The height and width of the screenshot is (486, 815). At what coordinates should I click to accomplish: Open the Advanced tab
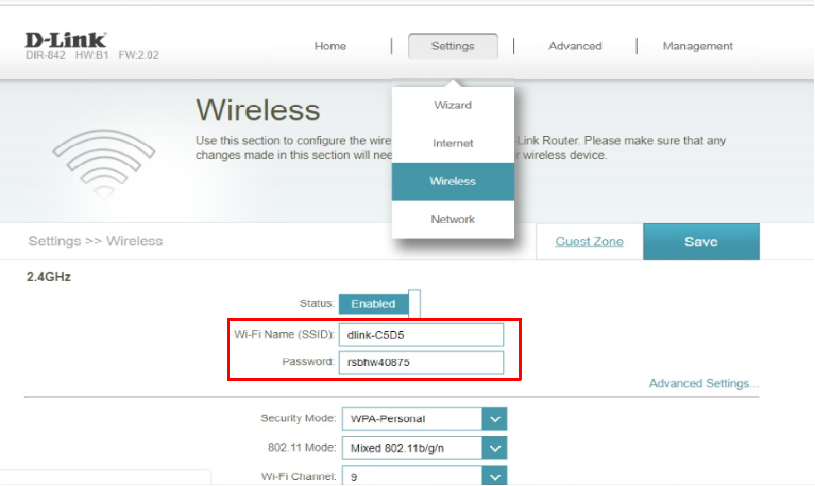(x=575, y=46)
